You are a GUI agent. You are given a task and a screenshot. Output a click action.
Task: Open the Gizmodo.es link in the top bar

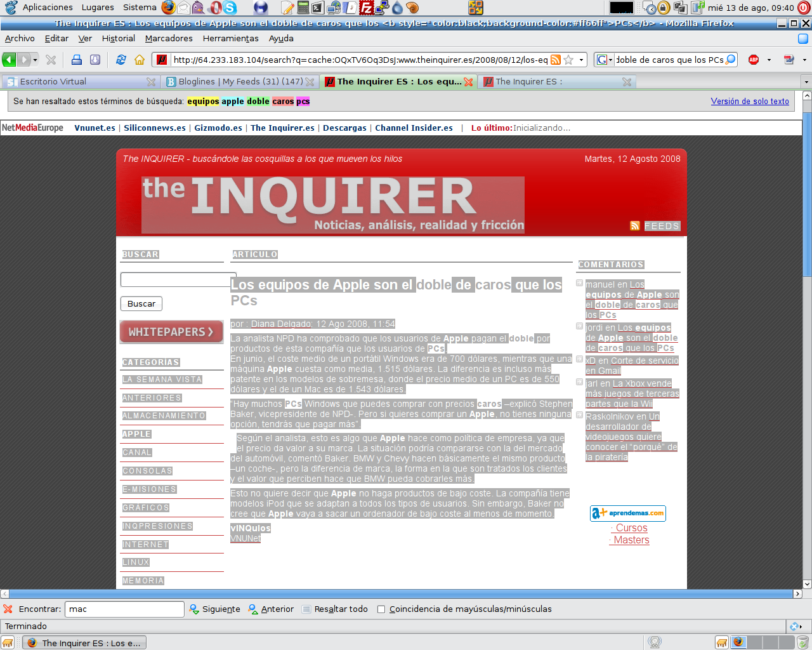218,128
